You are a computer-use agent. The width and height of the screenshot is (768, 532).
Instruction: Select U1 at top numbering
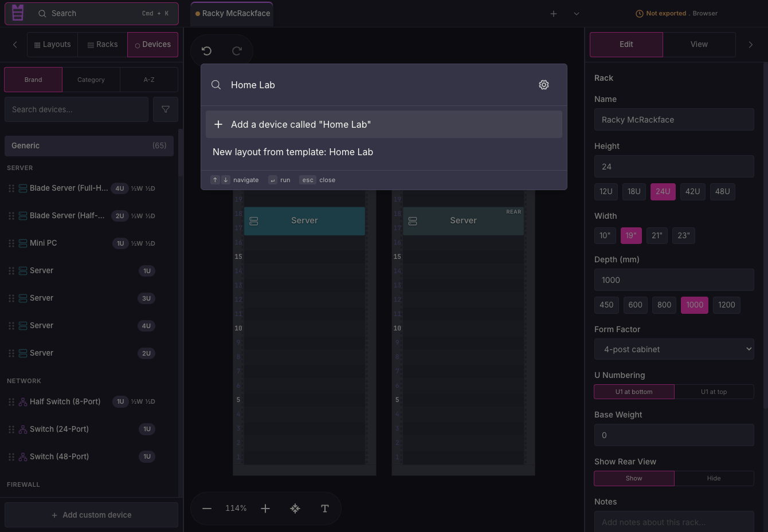point(714,392)
